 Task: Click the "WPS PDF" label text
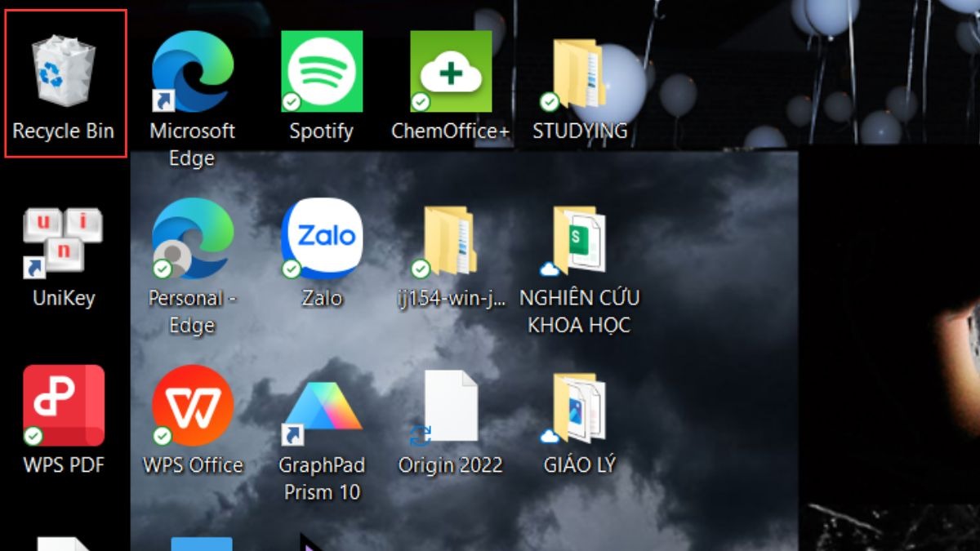coord(64,466)
